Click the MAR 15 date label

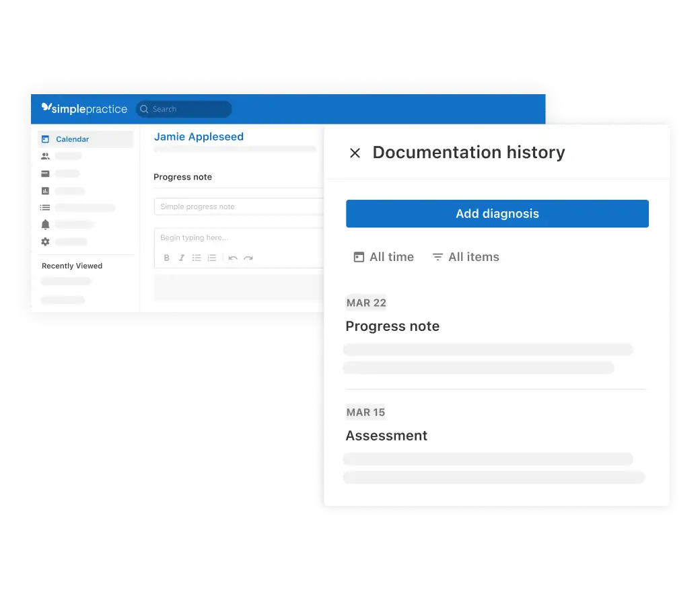click(x=365, y=412)
